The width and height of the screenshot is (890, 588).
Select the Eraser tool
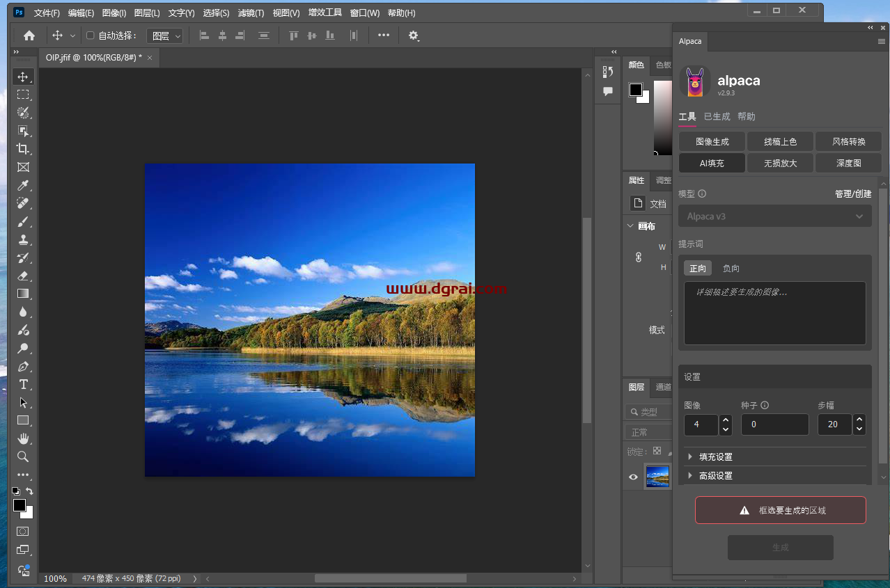click(23, 276)
